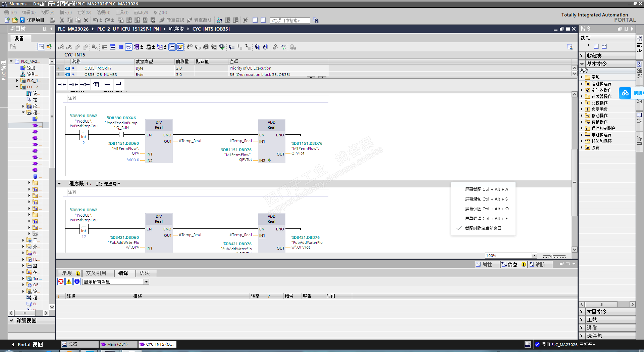Click the close branch icon
This screenshot has height=352, width=644.
119,85
